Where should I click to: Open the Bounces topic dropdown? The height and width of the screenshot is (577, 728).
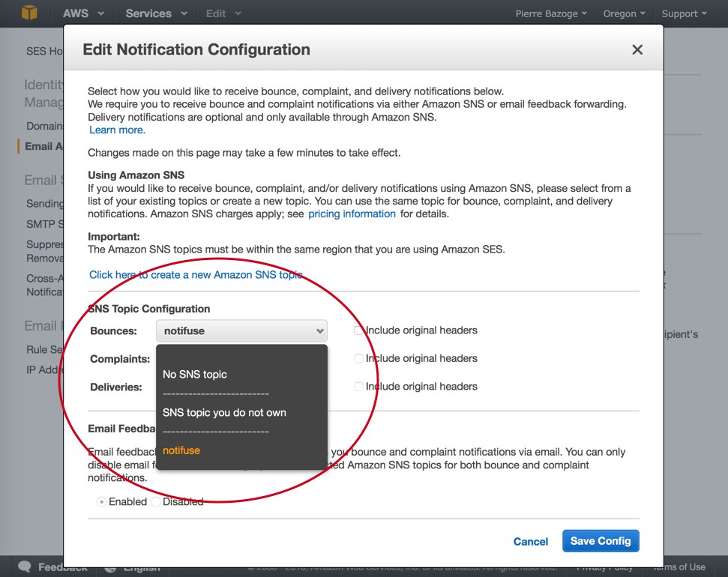[241, 331]
